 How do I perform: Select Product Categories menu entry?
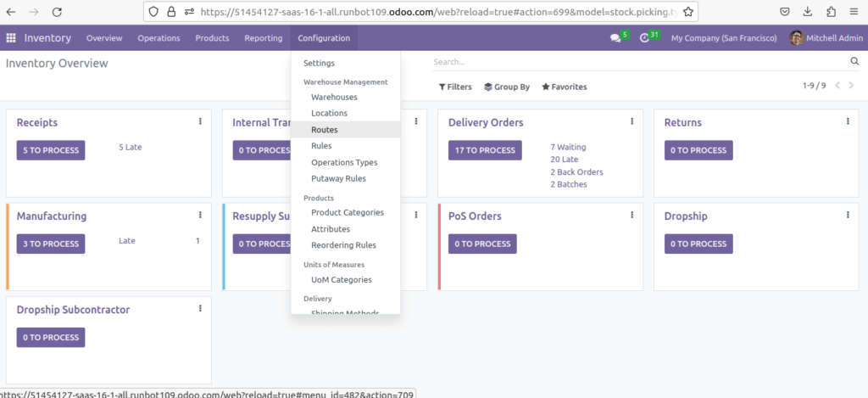(346, 212)
